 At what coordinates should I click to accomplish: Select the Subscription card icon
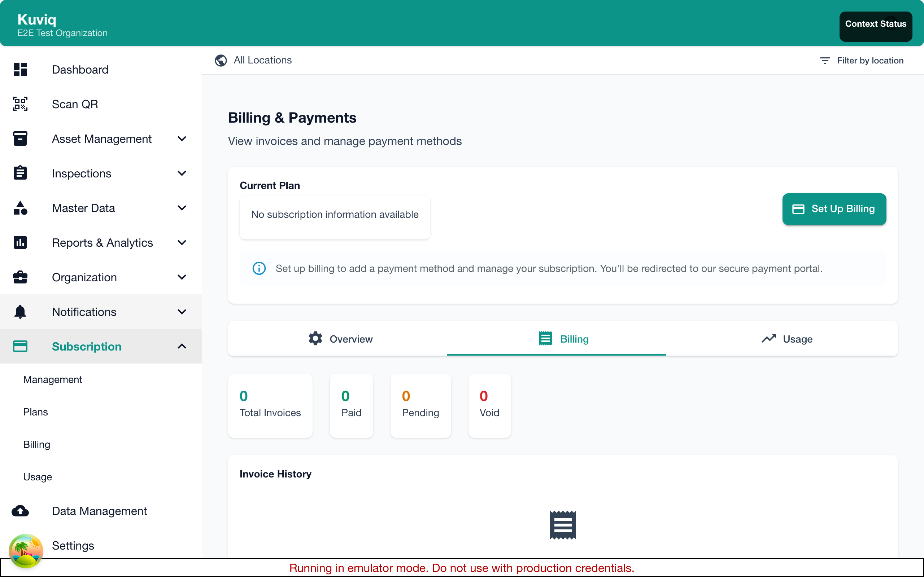pos(20,346)
